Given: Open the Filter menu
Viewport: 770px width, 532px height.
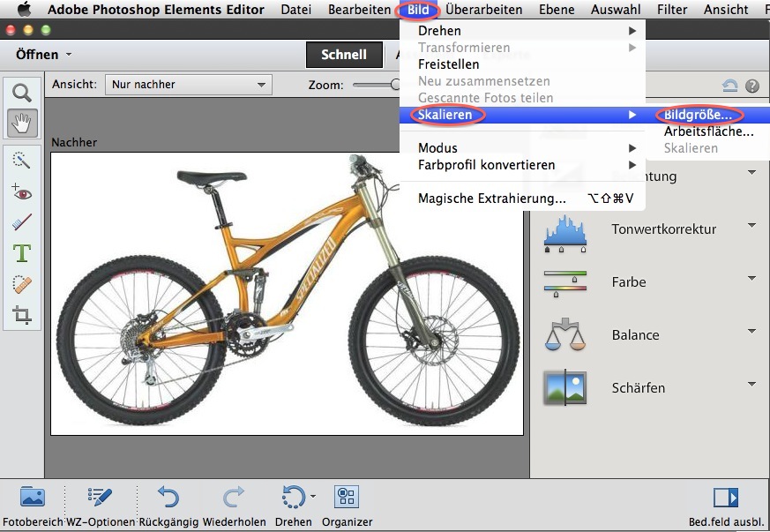Looking at the screenshot, I should click(672, 10).
